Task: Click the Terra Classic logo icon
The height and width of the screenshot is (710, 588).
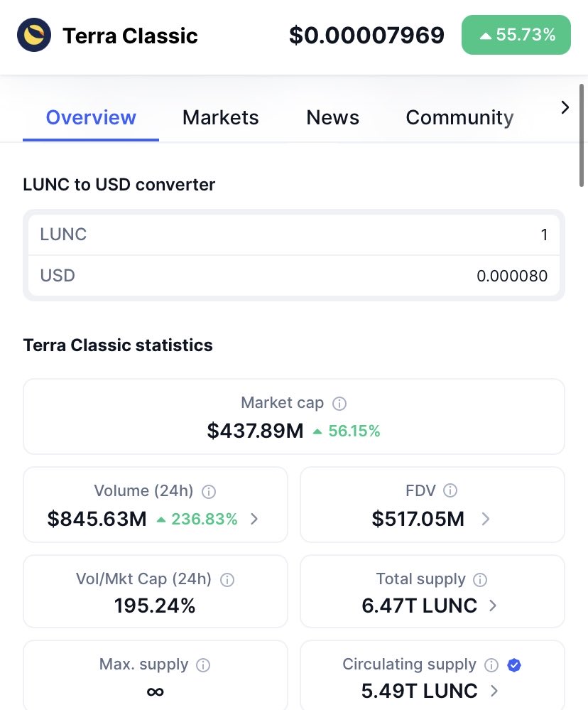Action: click(33, 34)
